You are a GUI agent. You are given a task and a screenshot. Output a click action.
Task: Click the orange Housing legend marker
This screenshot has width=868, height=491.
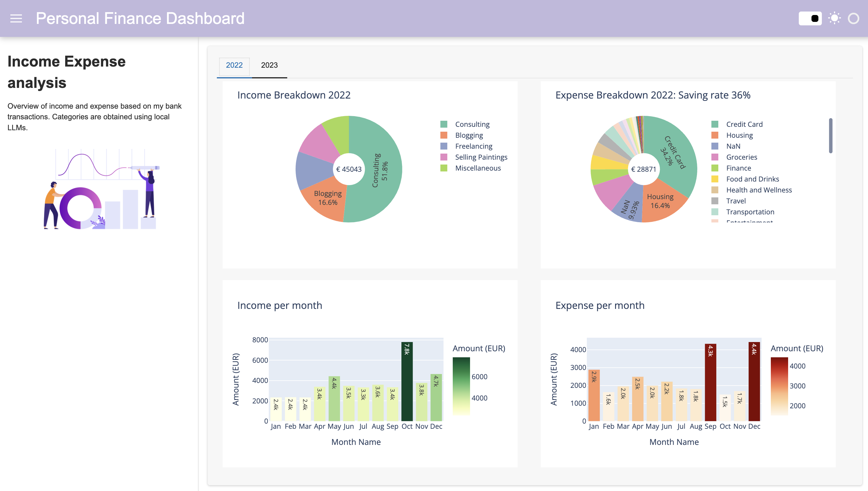tap(715, 135)
